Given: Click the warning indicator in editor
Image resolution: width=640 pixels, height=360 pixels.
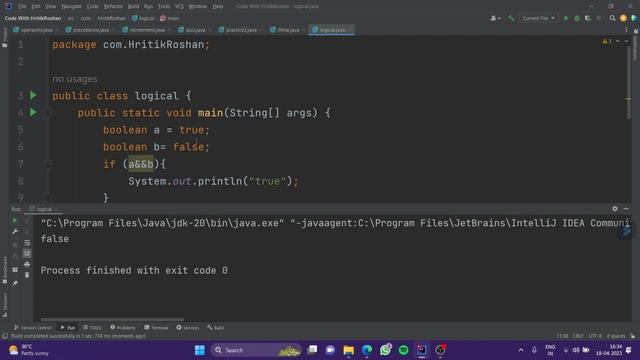Looking at the screenshot, I should 607,41.
